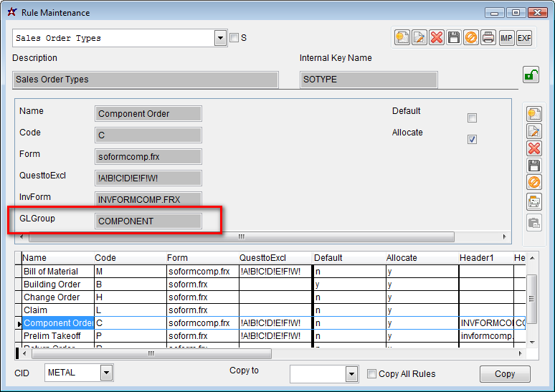The image size is (555, 392).
Task: Click the floppy disk save icon in top toolbar
Action: point(454,37)
